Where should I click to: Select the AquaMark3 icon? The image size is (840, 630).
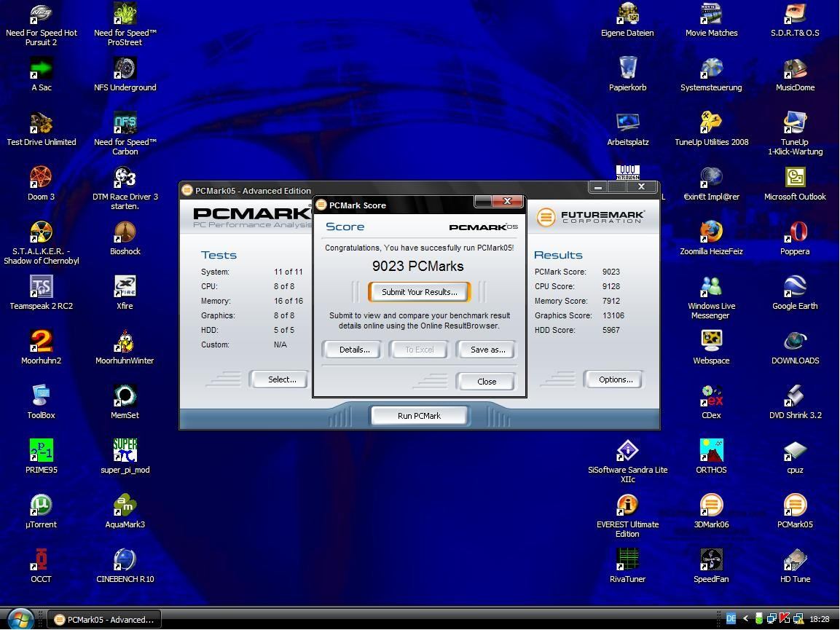[x=125, y=506]
